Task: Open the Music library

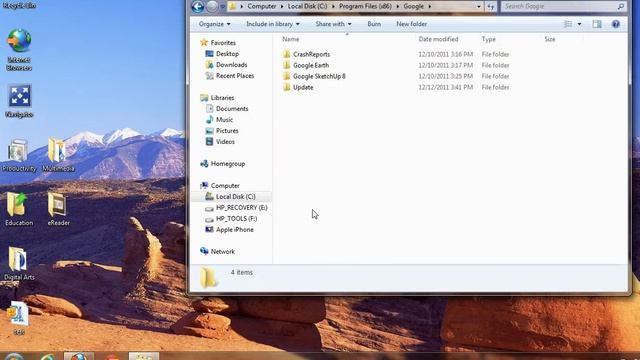Action: (224, 120)
